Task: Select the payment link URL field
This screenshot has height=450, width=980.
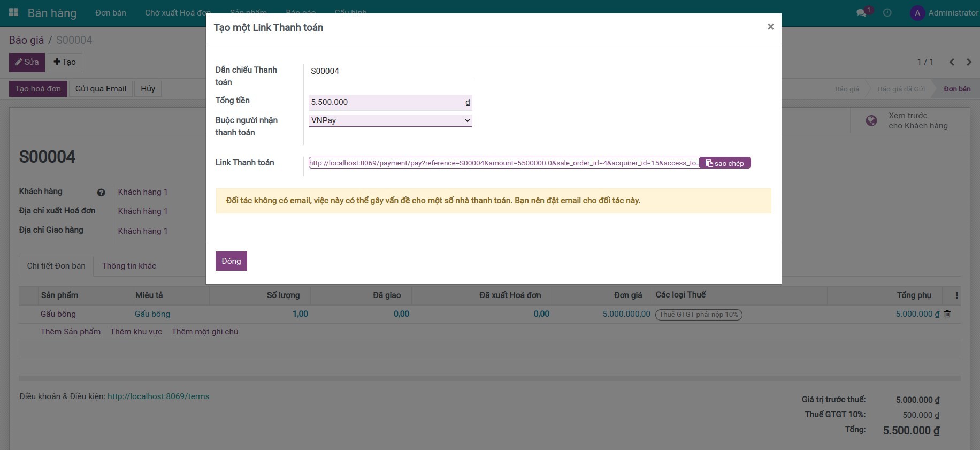Action: 503,163
